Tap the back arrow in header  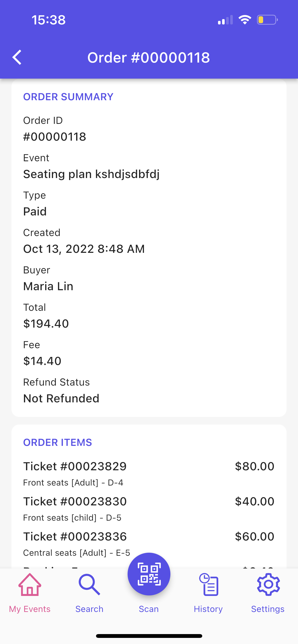pyautogui.click(x=17, y=57)
